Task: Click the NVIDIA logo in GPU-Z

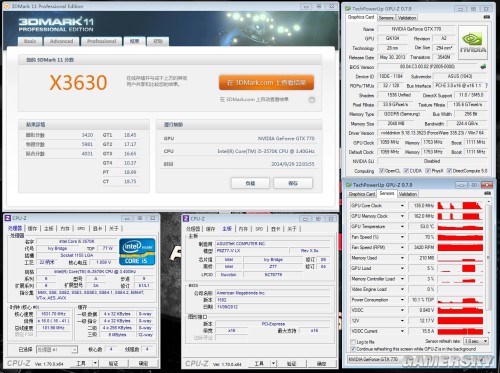Action: tap(473, 43)
